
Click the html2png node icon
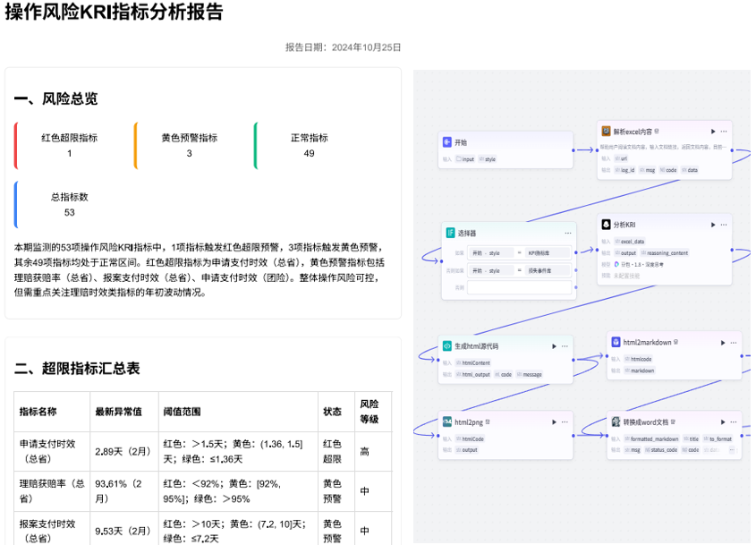pos(447,422)
